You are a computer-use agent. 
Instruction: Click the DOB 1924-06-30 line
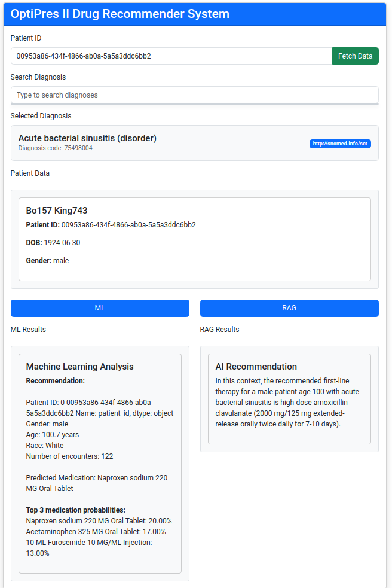point(53,243)
